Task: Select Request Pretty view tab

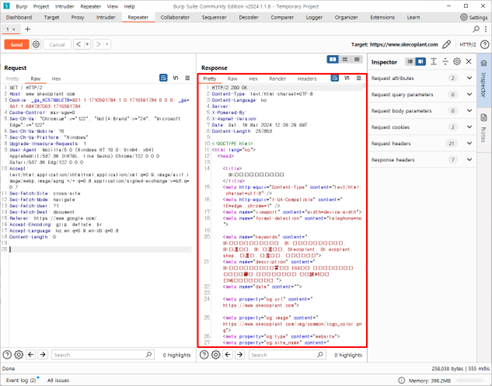Action: pyautogui.click(x=12, y=79)
